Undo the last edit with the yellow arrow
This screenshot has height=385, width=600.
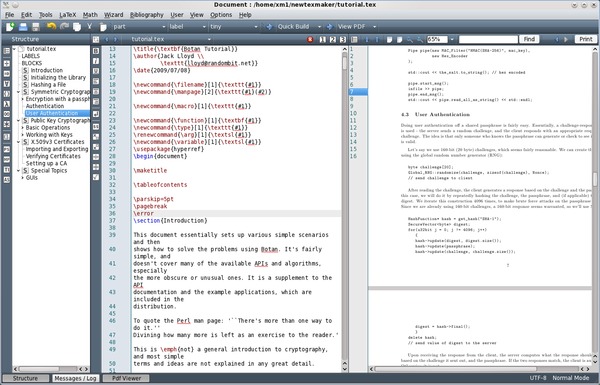[x=51, y=26]
